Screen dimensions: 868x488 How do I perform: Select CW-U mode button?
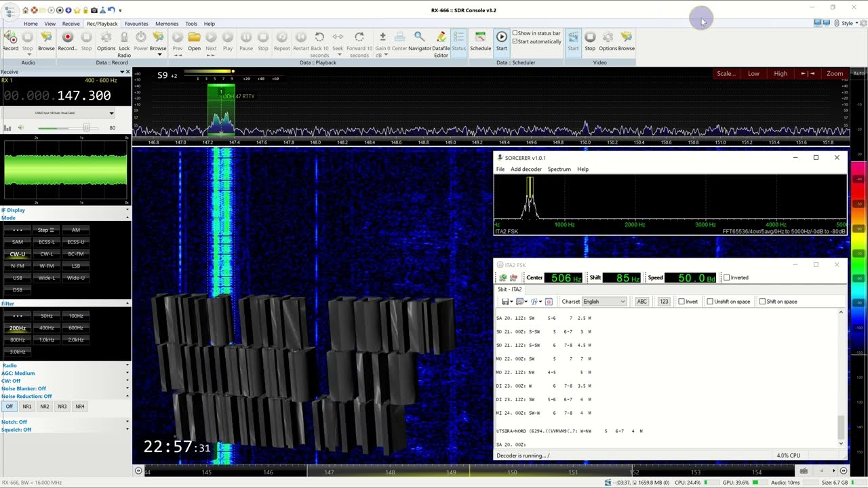click(x=18, y=254)
